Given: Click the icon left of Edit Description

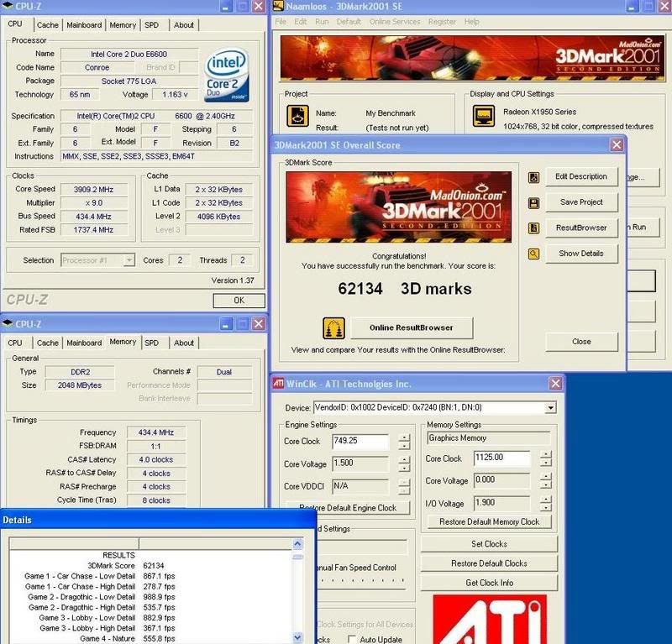Looking at the screenshot, I should click(x=533, y=177).
